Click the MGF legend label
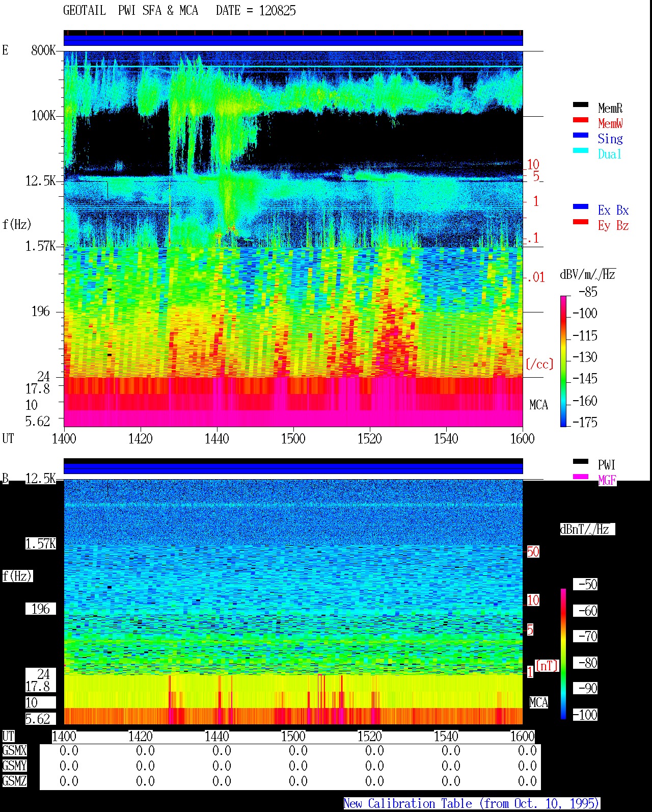652x812 pixels. tap(607, 480)
